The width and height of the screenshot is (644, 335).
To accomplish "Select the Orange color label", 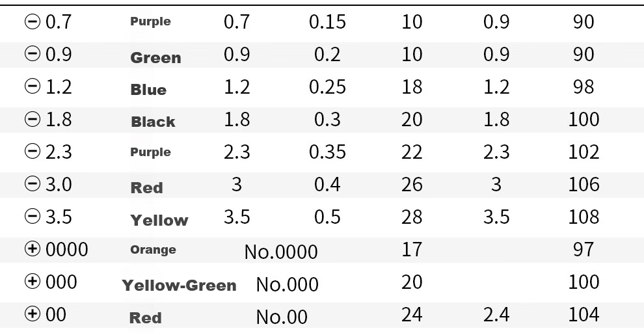I will coord(154,250).
